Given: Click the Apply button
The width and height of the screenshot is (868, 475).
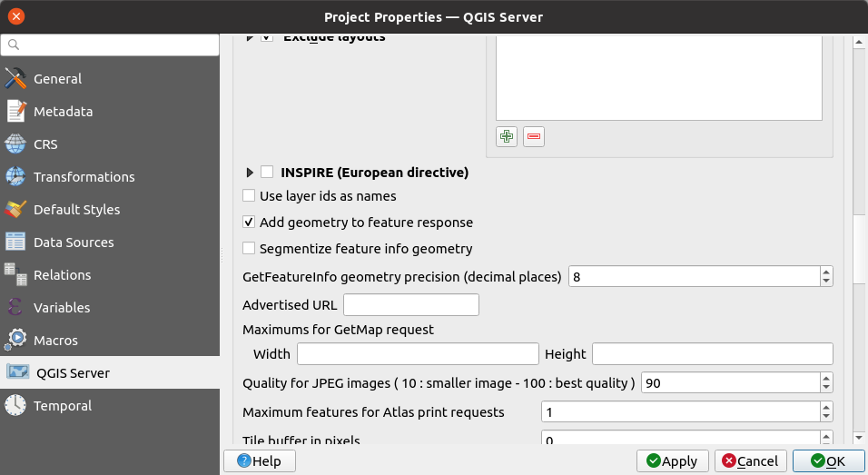Looking at the screenshot, I should [673, 460].
